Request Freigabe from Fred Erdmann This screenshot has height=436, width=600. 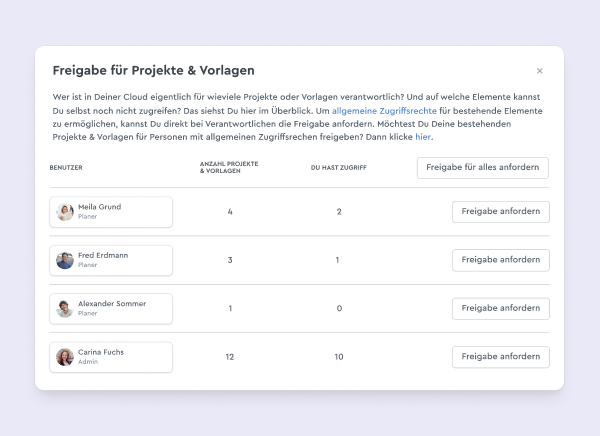click(x=501, y=260)
